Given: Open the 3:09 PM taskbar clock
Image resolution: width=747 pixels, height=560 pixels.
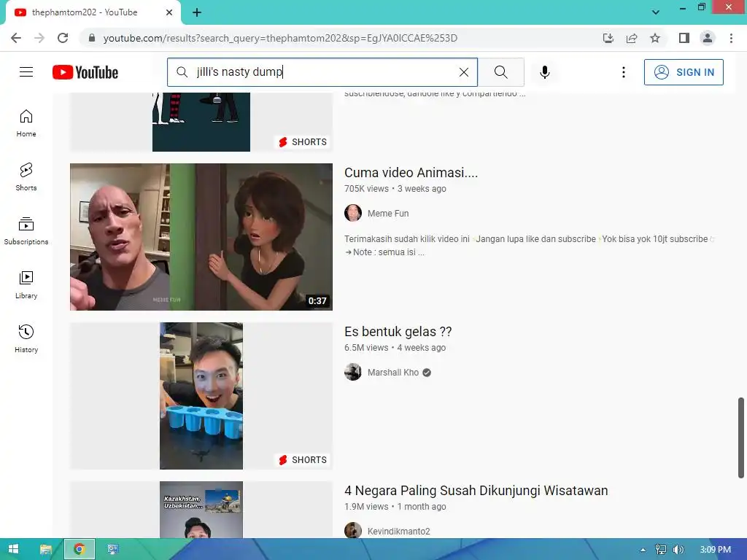Looking at the screenshot, I should [715, 550].
